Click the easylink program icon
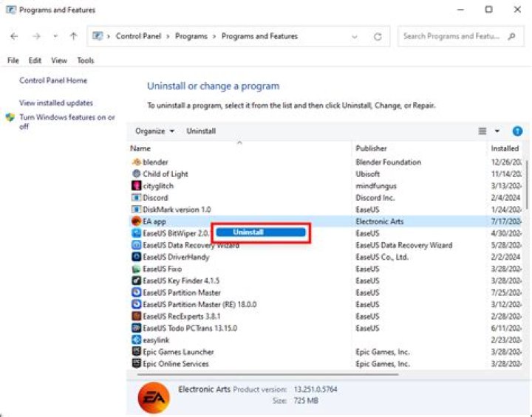532x417 pixels. point(136,340)
